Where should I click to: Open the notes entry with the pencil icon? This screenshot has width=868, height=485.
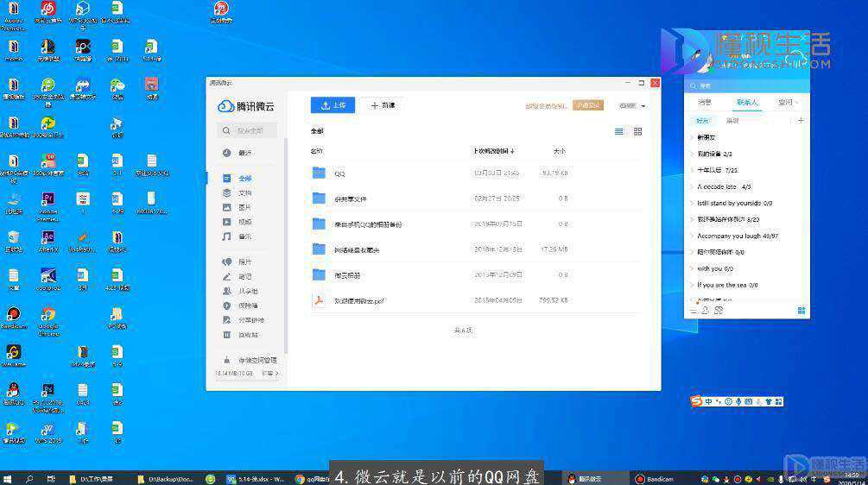coord(238,276)
